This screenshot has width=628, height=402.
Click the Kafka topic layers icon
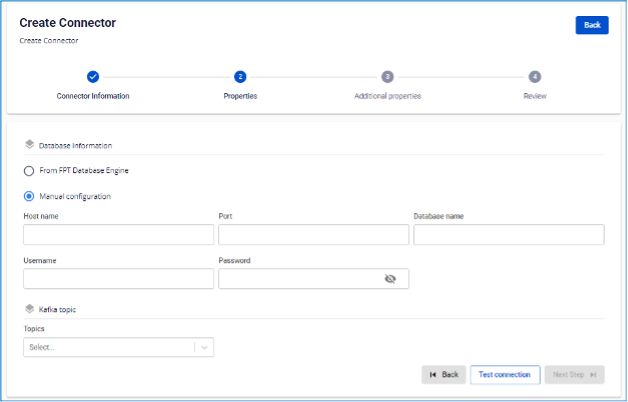point(29,309)
